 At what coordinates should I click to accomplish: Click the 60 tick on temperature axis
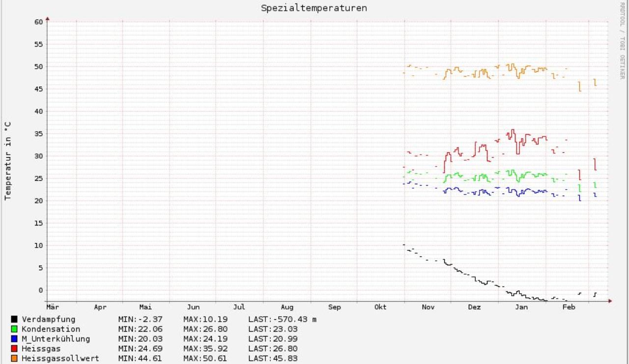click(x=39, y=22)
